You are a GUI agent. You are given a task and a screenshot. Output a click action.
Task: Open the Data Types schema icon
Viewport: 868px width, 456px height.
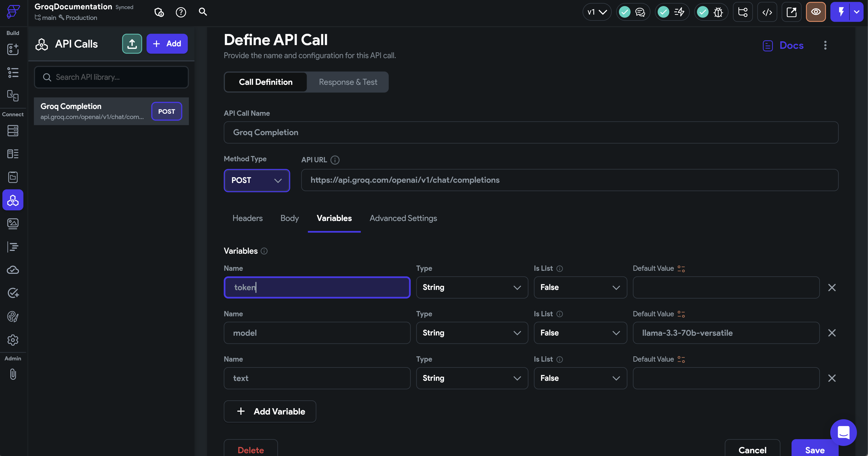(x=13, y=154)
